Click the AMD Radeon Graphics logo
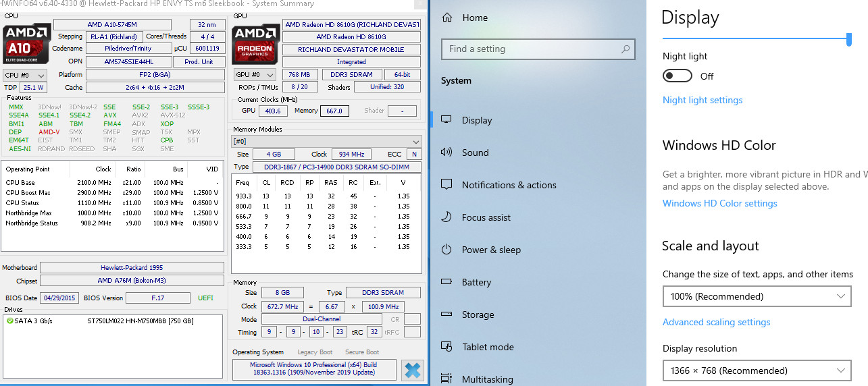Screen dimensions: 868x386 click(x=254, y=44)
